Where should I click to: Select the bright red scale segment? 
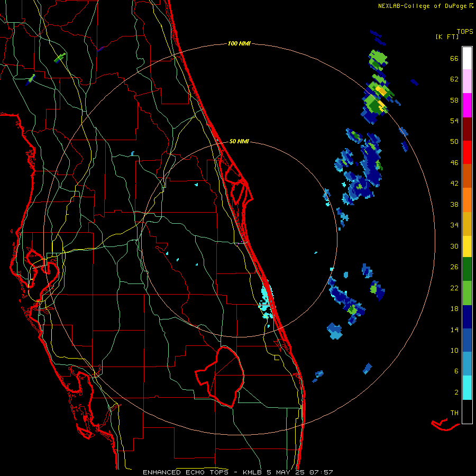click(467, 152)
